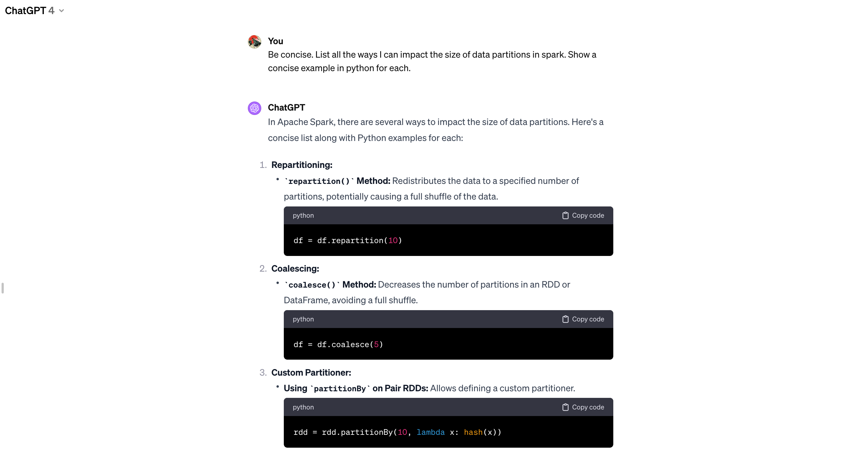Click the "Repartitioning:" list heading
Viewport: 868px width, 453px height.
tap(302, 165)
